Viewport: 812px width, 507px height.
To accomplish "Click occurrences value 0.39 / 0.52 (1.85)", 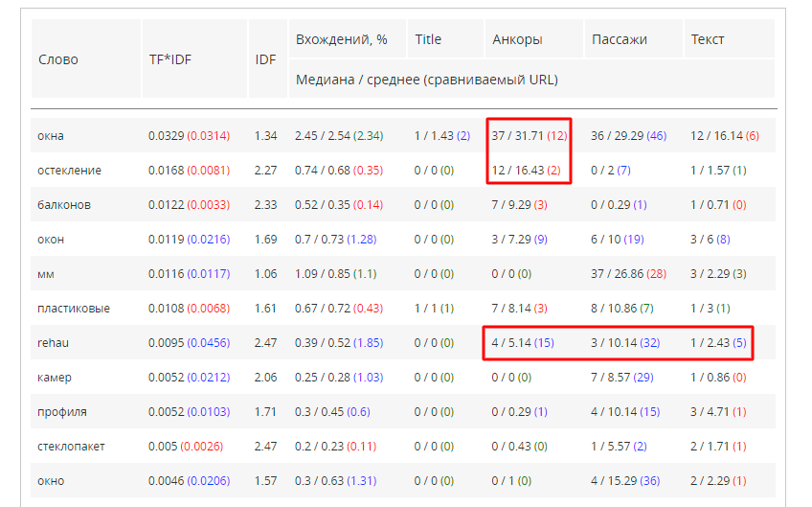I will 339,343.
